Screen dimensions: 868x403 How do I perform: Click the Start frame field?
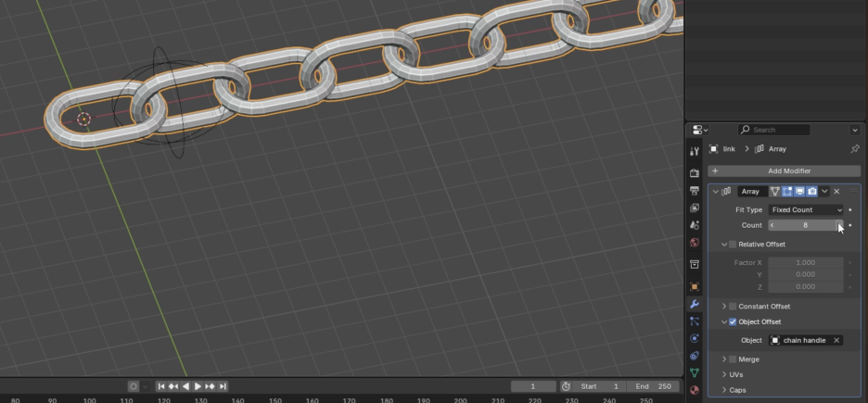pyautogui.click(x=599, y=386)
